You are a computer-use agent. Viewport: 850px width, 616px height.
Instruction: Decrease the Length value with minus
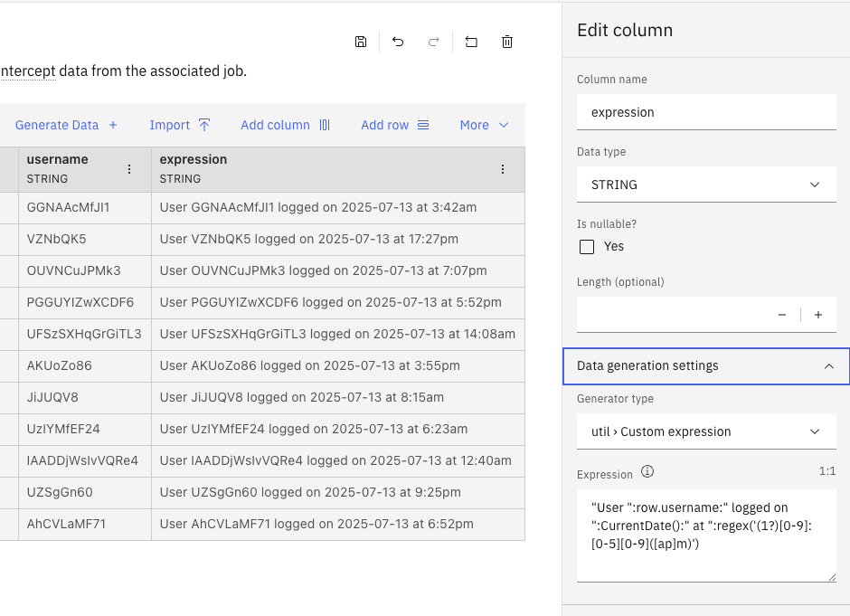781,315
